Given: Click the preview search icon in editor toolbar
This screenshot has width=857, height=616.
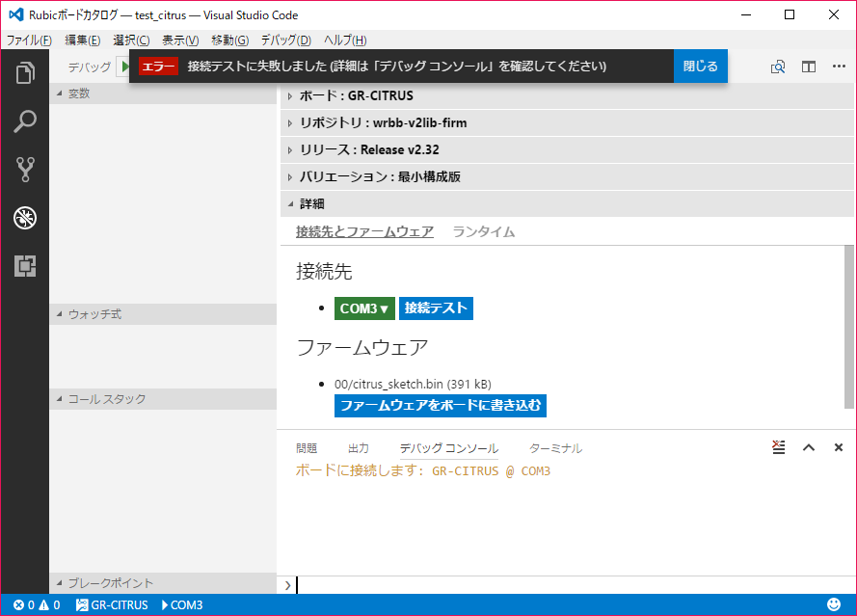Looking at the screenshot, I should tap(778, 67).
